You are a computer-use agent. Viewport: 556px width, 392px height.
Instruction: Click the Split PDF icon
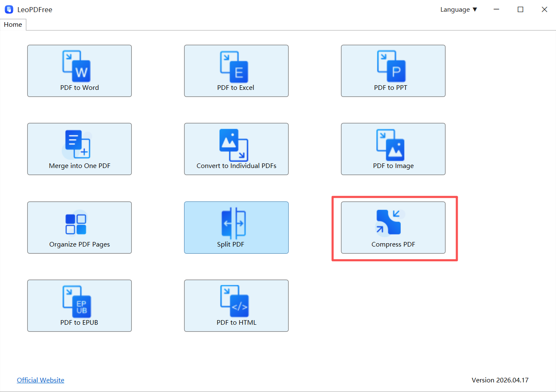(233, 223)
